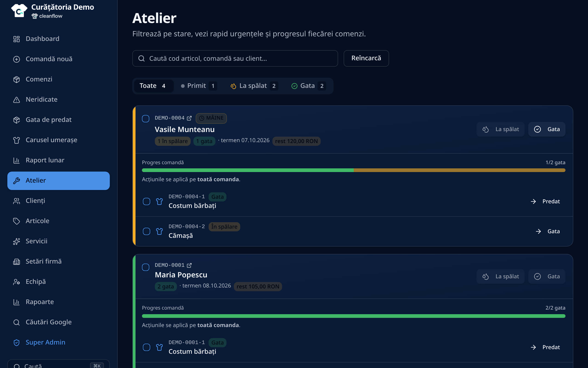
Task: Check item DEMO-0004-2 Cămașă
Action: click(x=147, y=231)
